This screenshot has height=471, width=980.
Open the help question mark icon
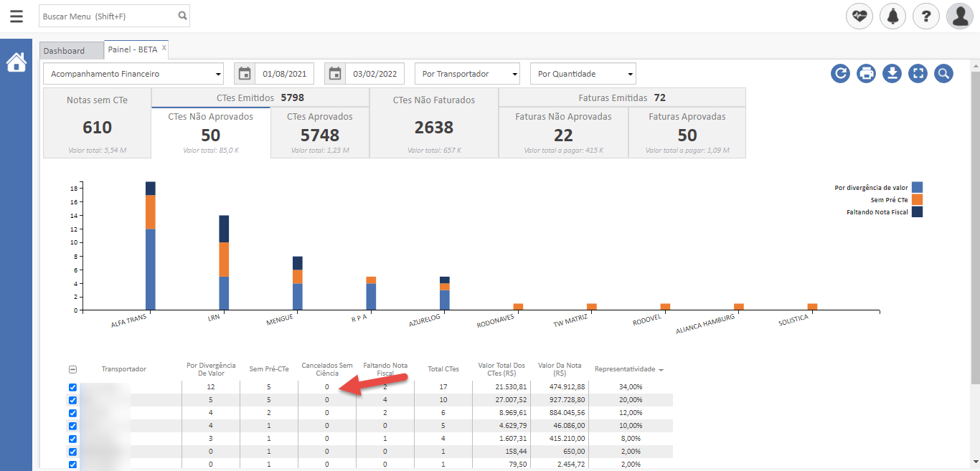926,16
